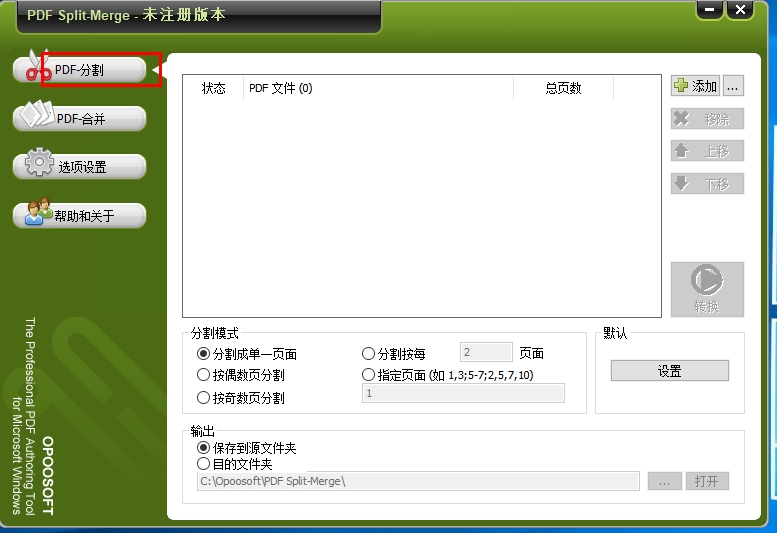Viewport: 777px width, 533px height.
Task: Click the 下移 move down button
Action: [707, 184]
